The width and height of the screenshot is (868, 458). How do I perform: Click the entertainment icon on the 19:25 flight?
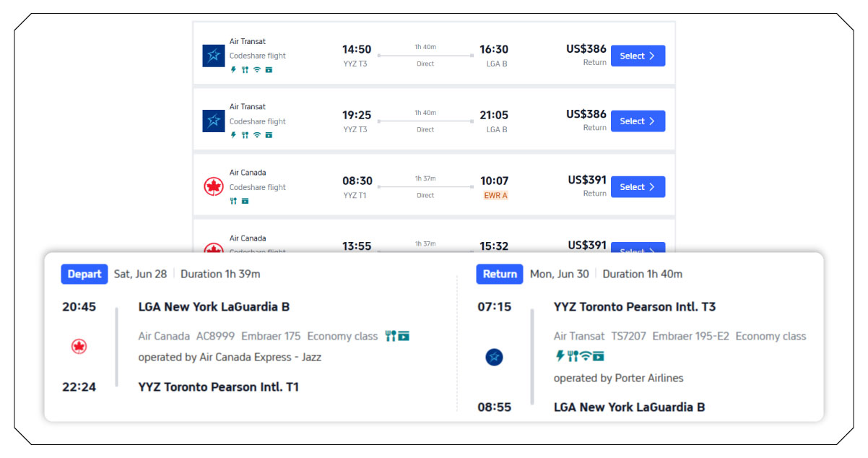[x=269, y=135]
